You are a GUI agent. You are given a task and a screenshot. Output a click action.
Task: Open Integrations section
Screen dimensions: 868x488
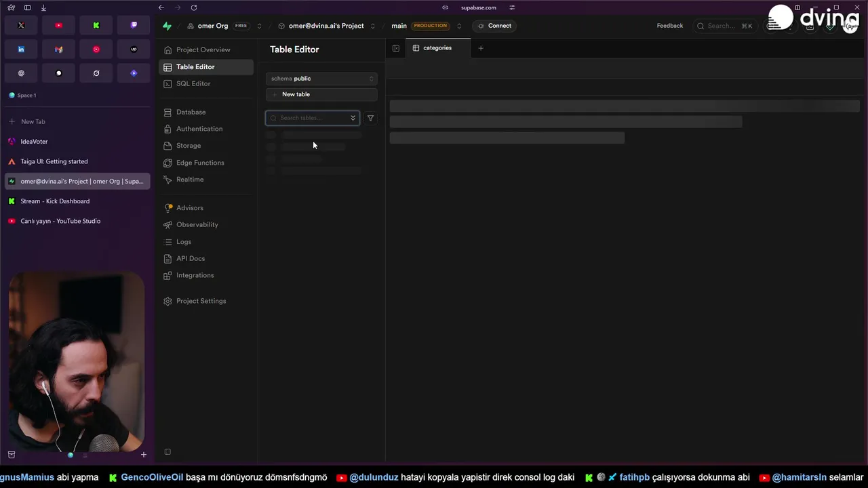(x=206, y=275)
